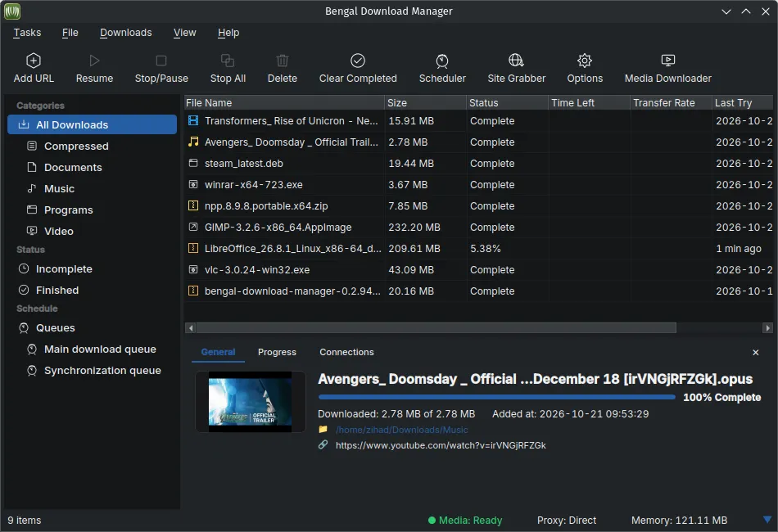Click the horizontal scrollbar right arrow
This screenshot has width=778, height=532.
767,327
